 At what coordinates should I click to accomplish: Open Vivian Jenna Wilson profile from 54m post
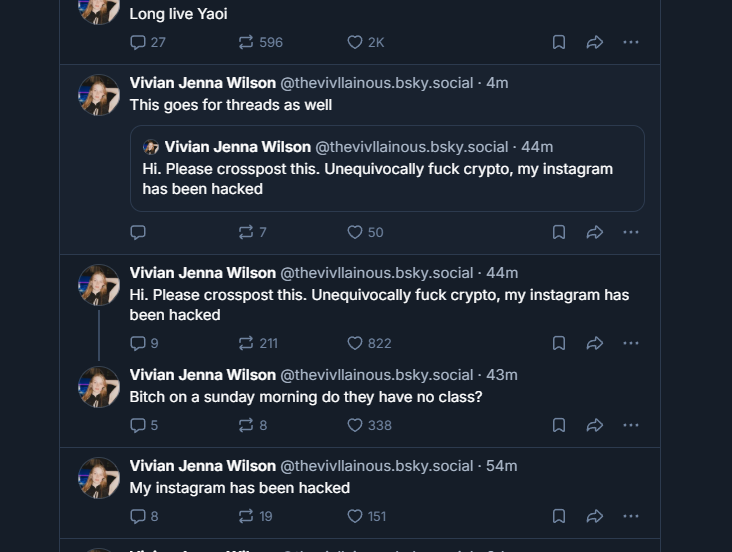pyautogui.click(x=203, y=466)
